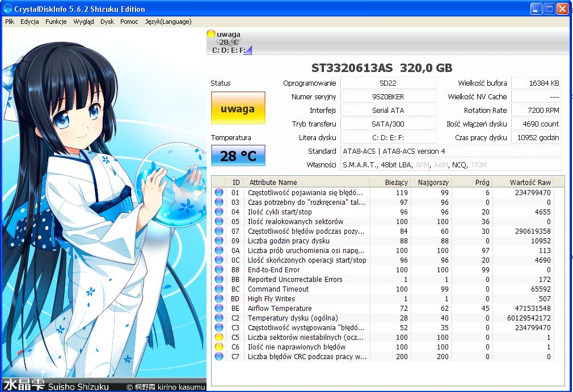
Task: Click the Interfejs field Serial ATA
Action: (388, 110)
